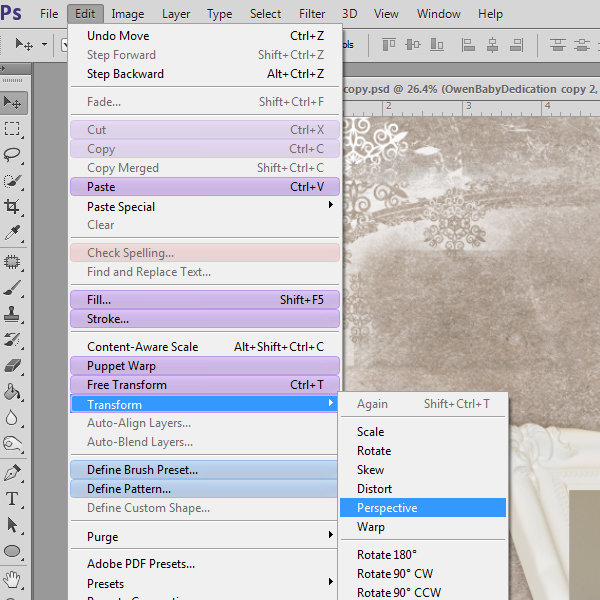Select the Lasso tool
The height and width of the screenshot is (600, 600).
click(x=12, y=155)
